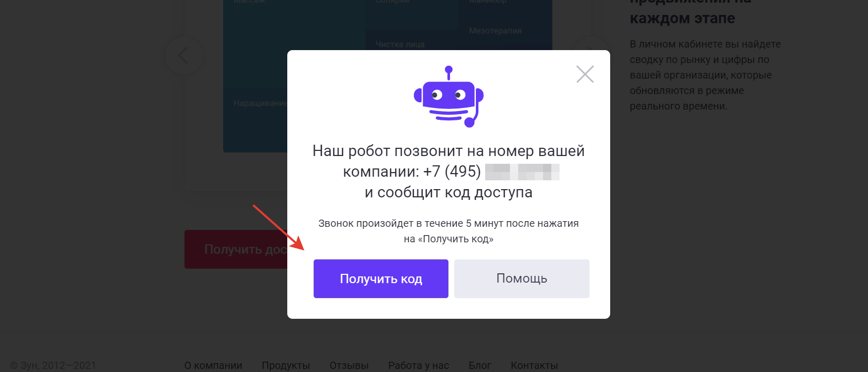
Task: Open Контакты in the footer
Action: 534,365
